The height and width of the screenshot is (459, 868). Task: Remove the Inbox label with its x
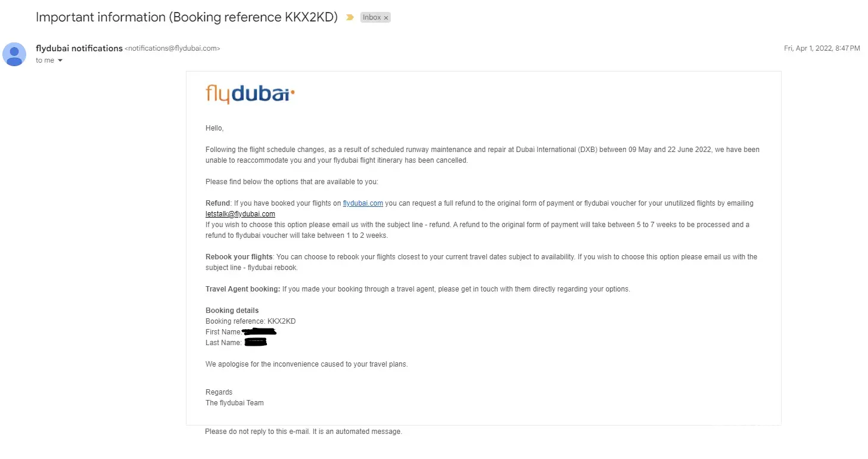pyautogui.click(x=386, y=18)
